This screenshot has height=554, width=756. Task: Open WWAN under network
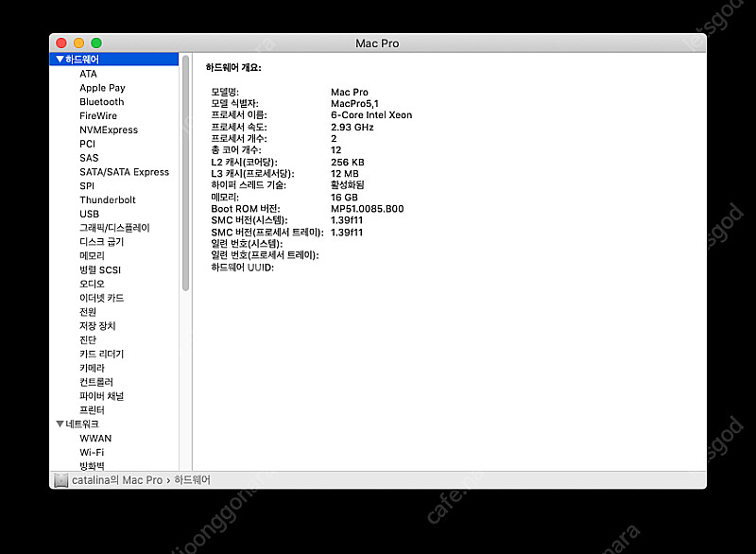point(95,439)
